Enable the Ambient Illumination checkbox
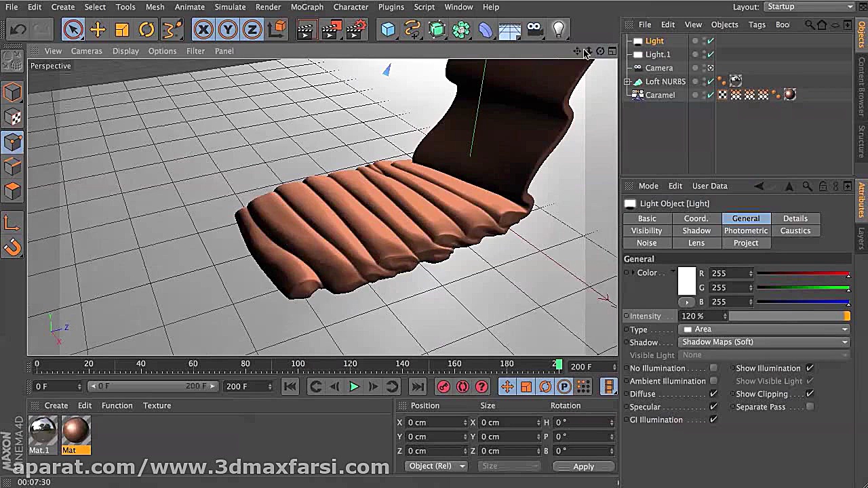This screenshot has height=488, width=868. coord(713,381)
